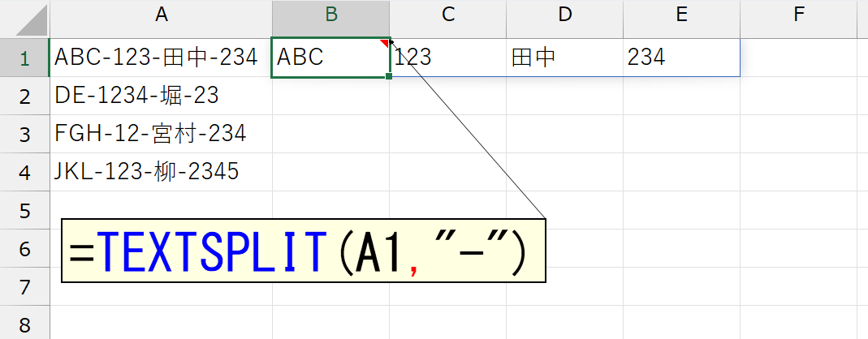Select cell C1 showing 123
Screen dimensions: 868x339
pyautogui.click(x=448, y=58)
